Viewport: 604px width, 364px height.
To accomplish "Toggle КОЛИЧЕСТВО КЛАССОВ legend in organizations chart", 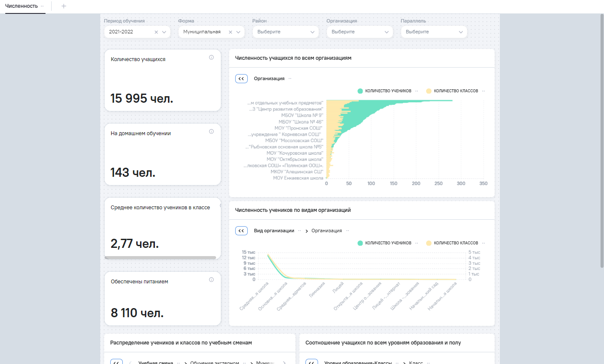I will (456, 91).
